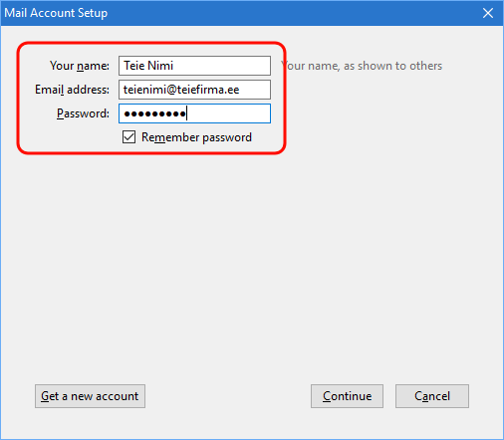The width and height of the screenshot is (504, 440).
Task: Toggle the Remember password checkbox
Action: pyautogui.click(x=128, y=137)
